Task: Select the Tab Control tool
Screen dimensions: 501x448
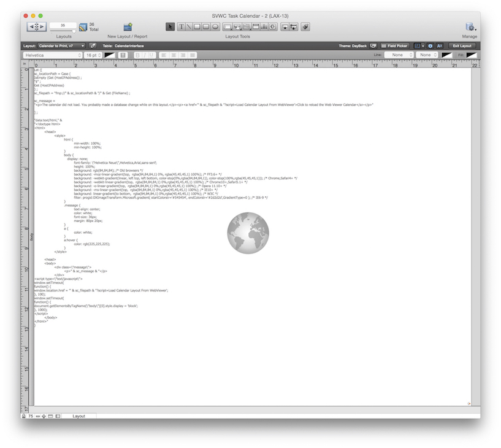Action: point(246,27)
